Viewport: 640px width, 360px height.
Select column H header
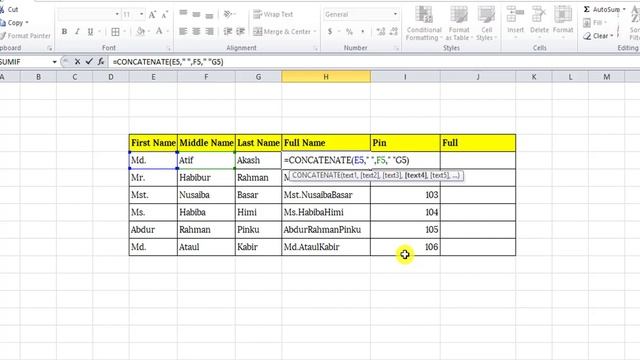click(326, 77)
